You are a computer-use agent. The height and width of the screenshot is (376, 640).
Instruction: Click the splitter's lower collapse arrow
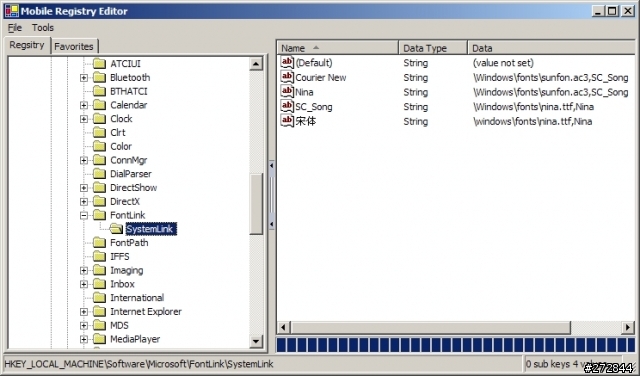tap(271, 224)
